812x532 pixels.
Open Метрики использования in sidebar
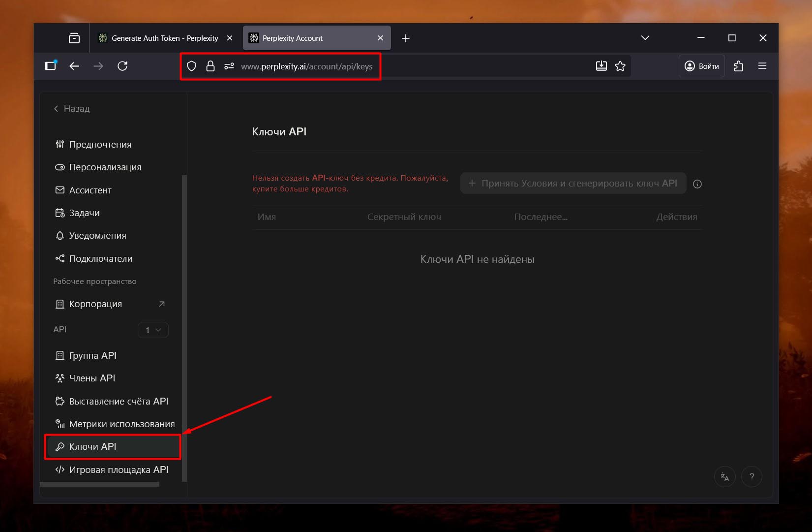pos(121,424)
